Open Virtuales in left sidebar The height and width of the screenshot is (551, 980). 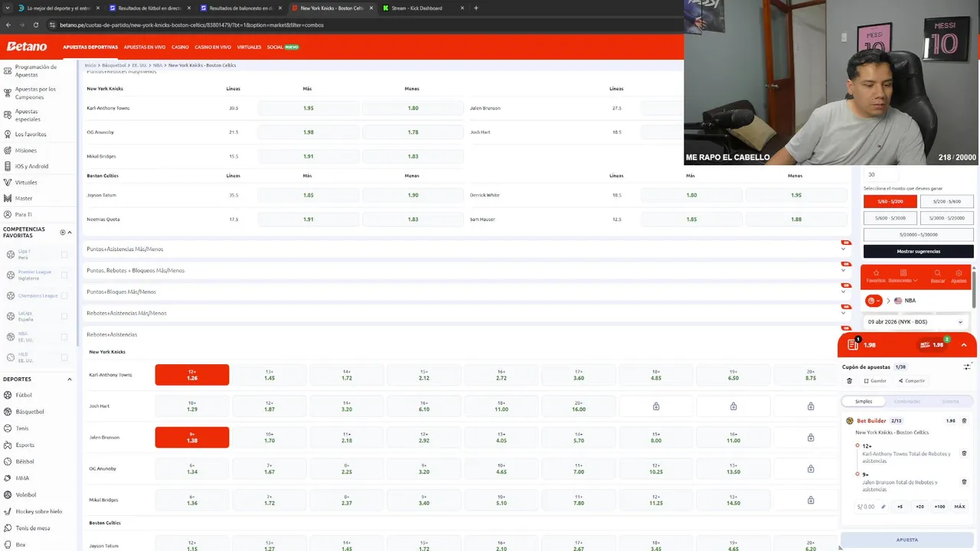pyautogui.click(x=26, y=182)
